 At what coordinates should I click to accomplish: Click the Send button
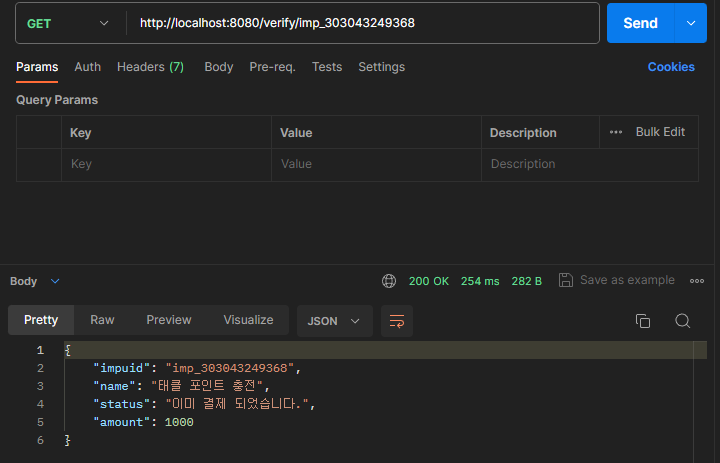point(640,23)
